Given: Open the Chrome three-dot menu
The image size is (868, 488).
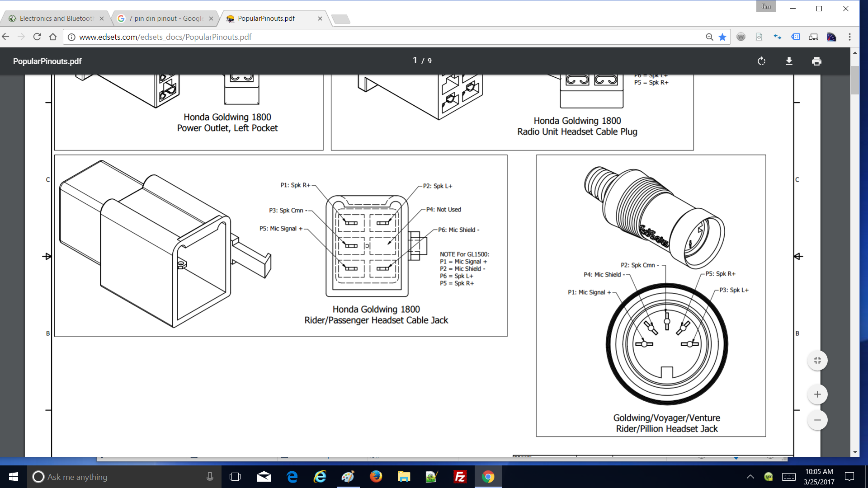Looking at the screenshot, I should pyautogui.click(x=849, y=37).
